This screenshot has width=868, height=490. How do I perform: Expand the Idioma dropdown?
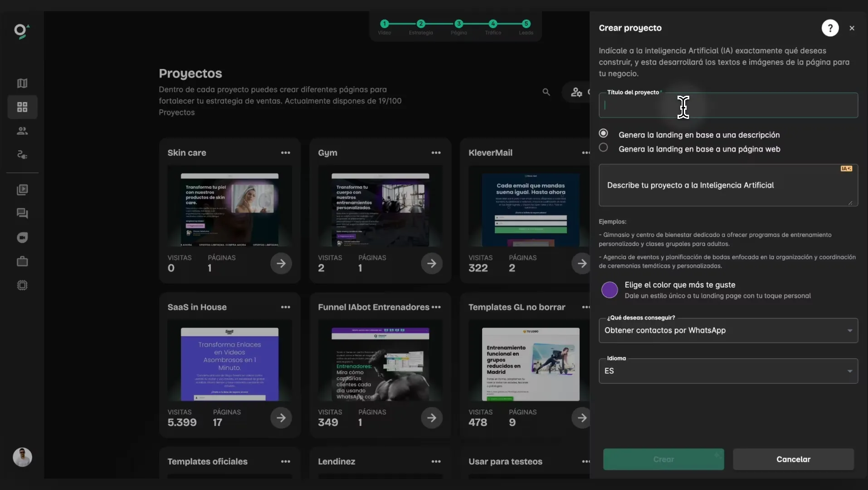coord(728,371)
